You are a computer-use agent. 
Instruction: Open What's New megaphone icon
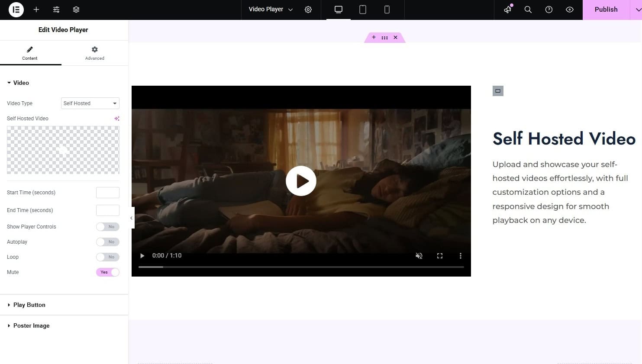tap(508, 10)
